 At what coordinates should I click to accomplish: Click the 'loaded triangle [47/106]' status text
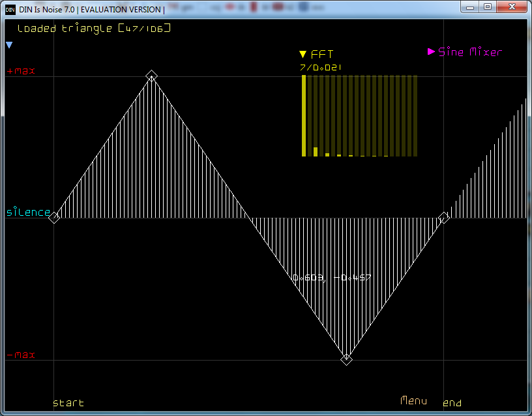(x=94, y=29)
